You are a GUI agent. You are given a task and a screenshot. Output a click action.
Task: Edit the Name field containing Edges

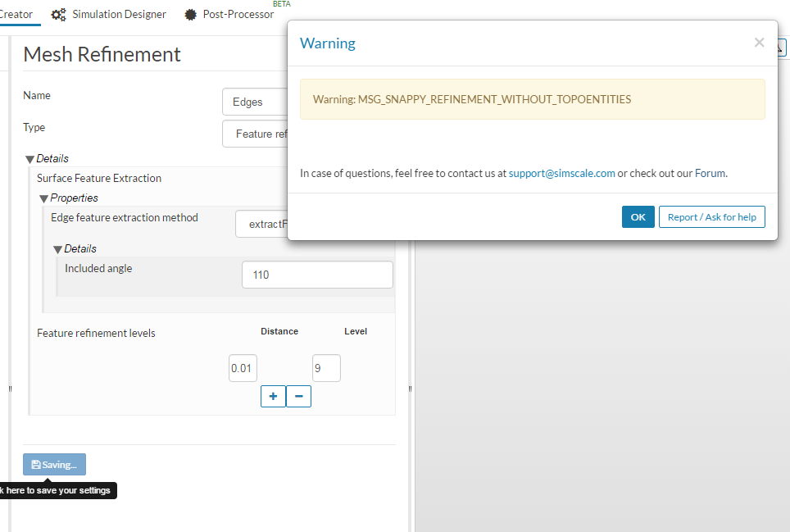[x=255, y=102]
